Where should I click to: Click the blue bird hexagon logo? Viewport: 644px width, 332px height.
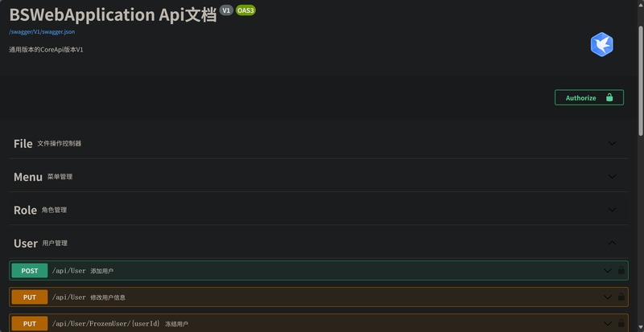point(601,44)
